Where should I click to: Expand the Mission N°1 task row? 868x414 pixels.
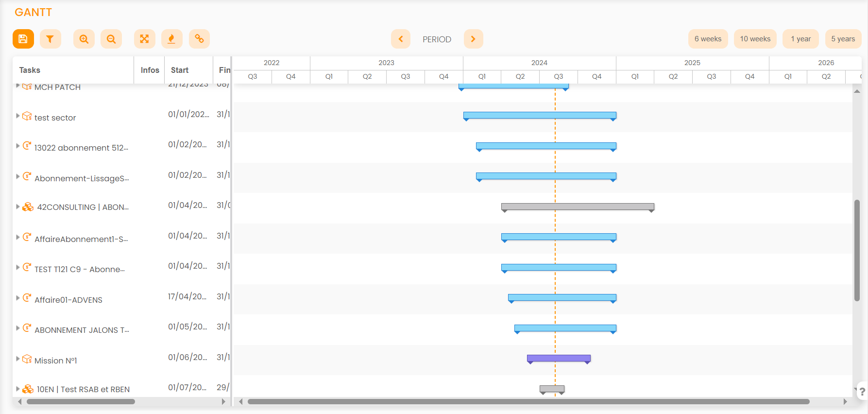[x=18, y=359]
